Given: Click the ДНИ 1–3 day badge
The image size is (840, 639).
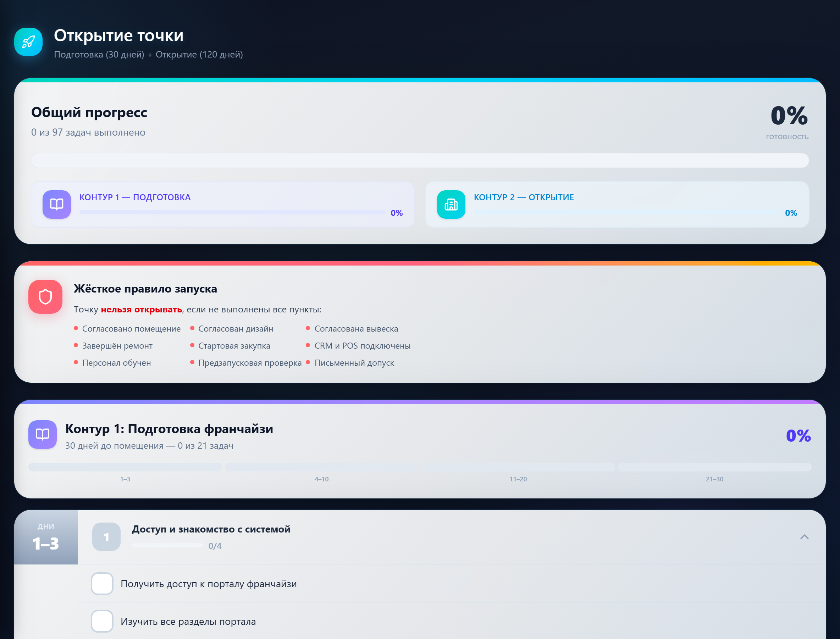Looking at the screenshot, I should point(46,537).
